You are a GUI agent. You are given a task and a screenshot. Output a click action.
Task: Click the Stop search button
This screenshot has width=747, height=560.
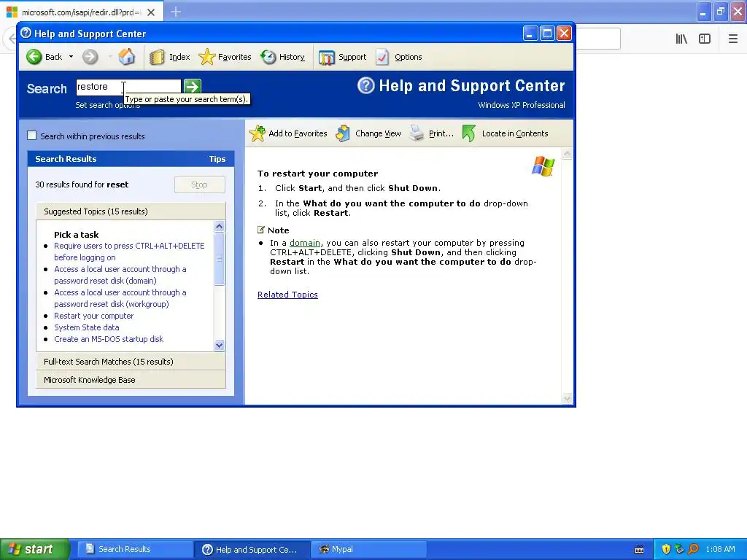(200, 184)
